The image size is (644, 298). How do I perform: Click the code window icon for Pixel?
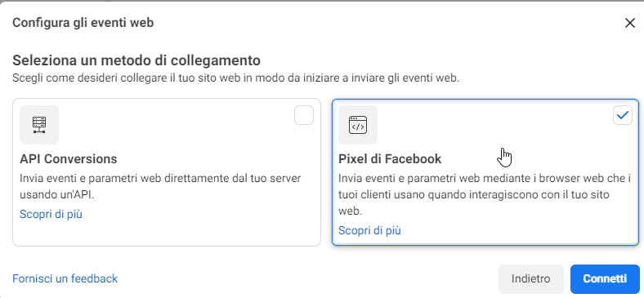(358, 125)
